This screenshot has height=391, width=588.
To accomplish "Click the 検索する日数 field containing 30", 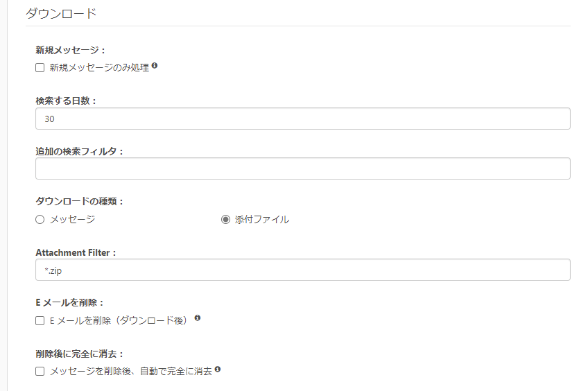I will 302,119.
